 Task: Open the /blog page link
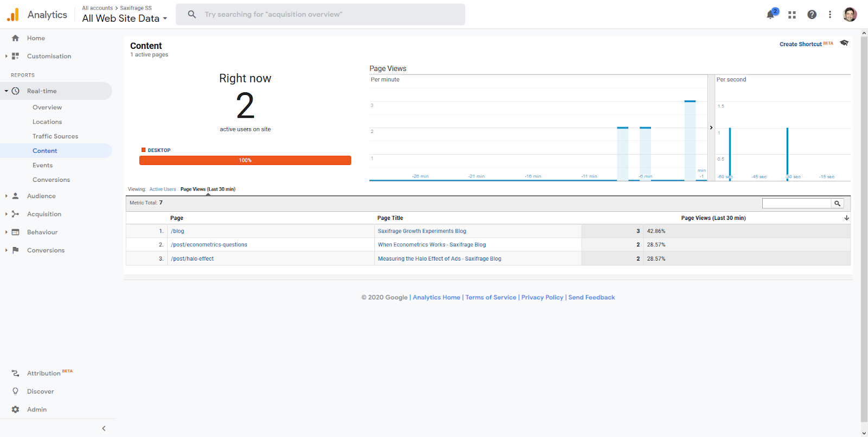pyautogui.click(x=177, y=231)
